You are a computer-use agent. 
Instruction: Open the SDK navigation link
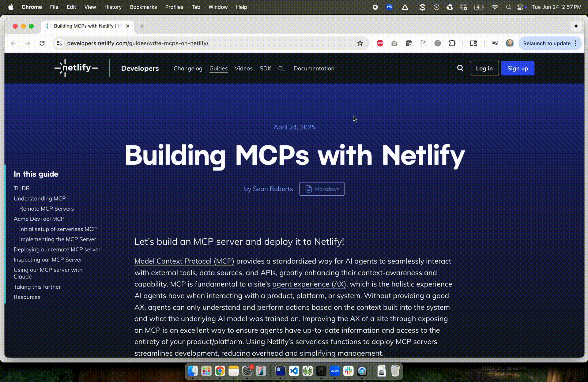coord(265,68)
